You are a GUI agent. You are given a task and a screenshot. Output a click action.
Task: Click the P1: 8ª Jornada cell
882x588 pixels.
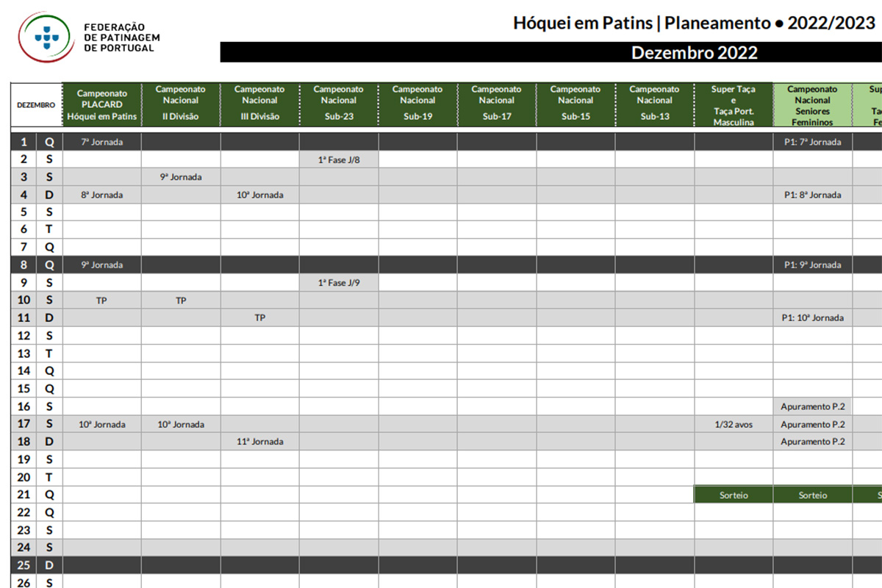812,195
